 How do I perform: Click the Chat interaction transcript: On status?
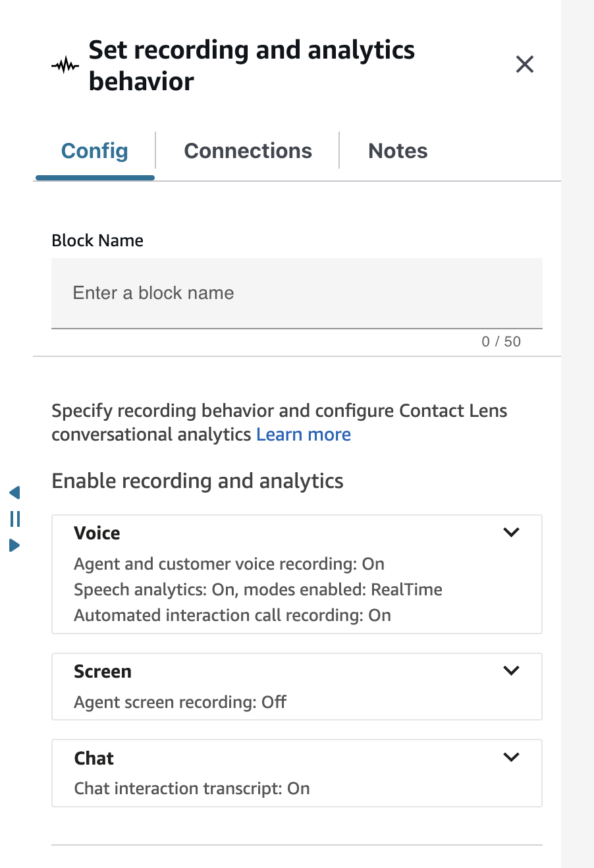192,788
